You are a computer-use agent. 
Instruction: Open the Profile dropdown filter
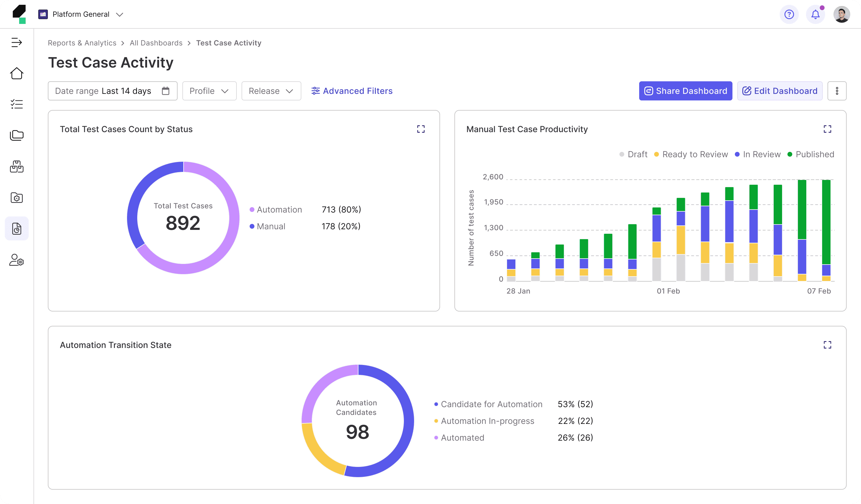209,91
